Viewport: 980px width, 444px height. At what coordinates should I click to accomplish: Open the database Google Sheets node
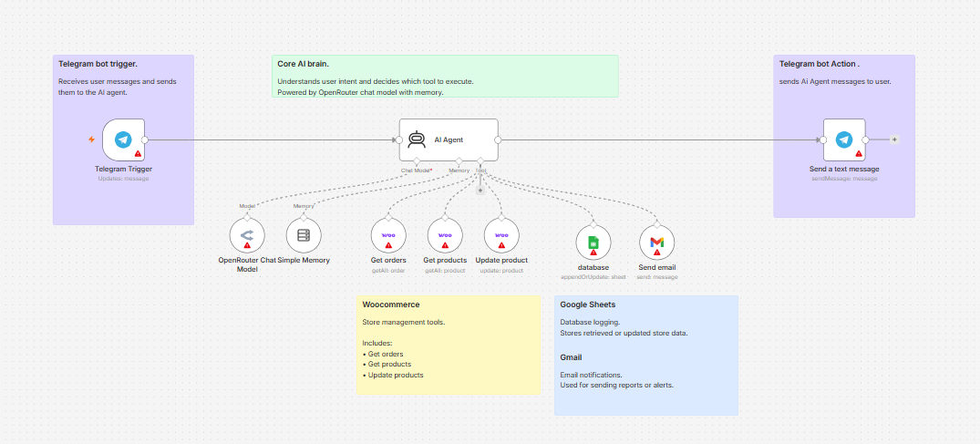593,243
